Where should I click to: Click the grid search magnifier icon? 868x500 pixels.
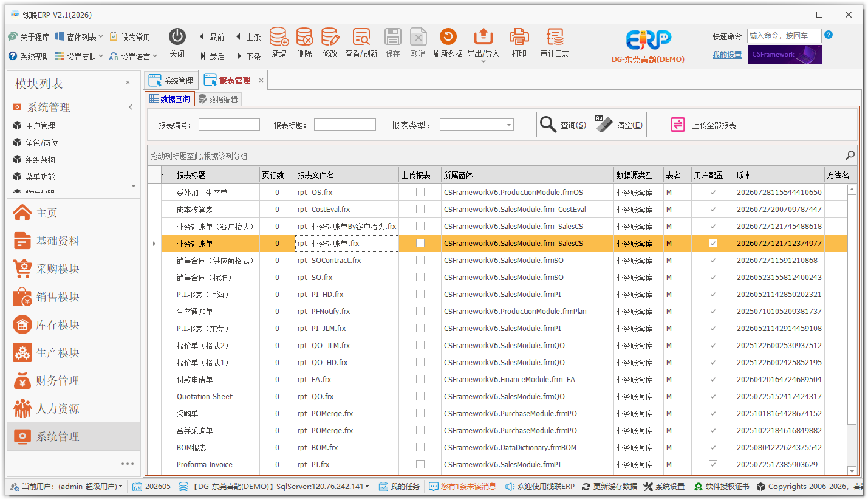[850, 156]
